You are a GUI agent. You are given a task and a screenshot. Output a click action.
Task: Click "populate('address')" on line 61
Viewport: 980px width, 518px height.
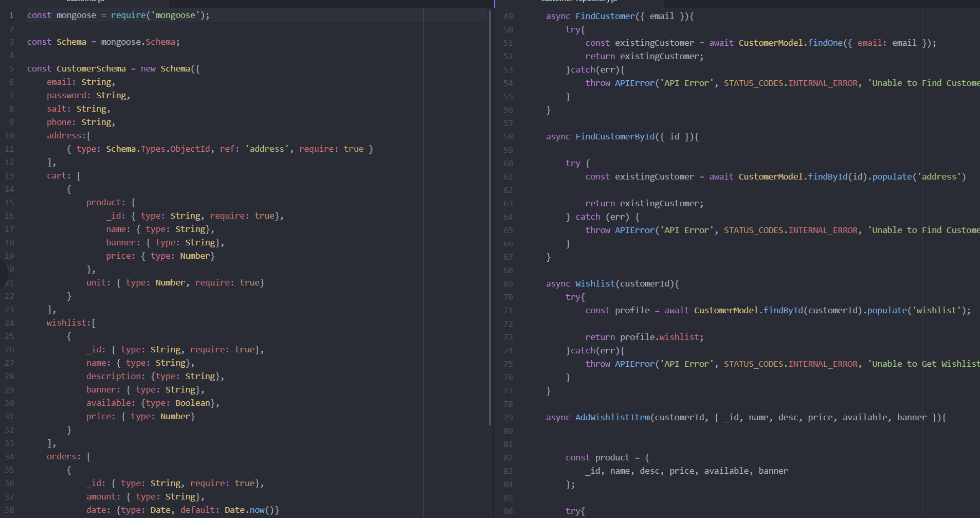(919, 176)
